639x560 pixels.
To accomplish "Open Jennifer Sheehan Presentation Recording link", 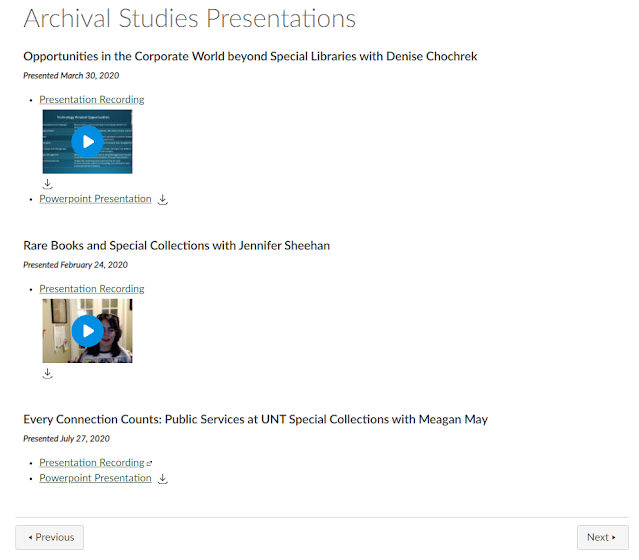I will point(92,289).
